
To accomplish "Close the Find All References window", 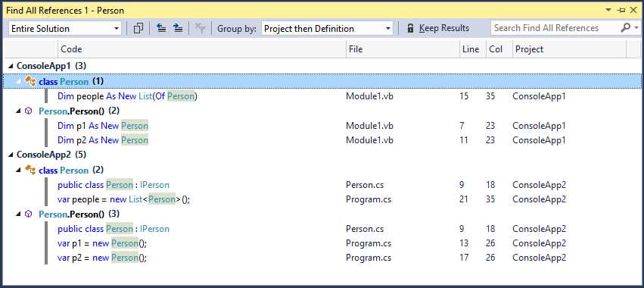I will point(633,11).
